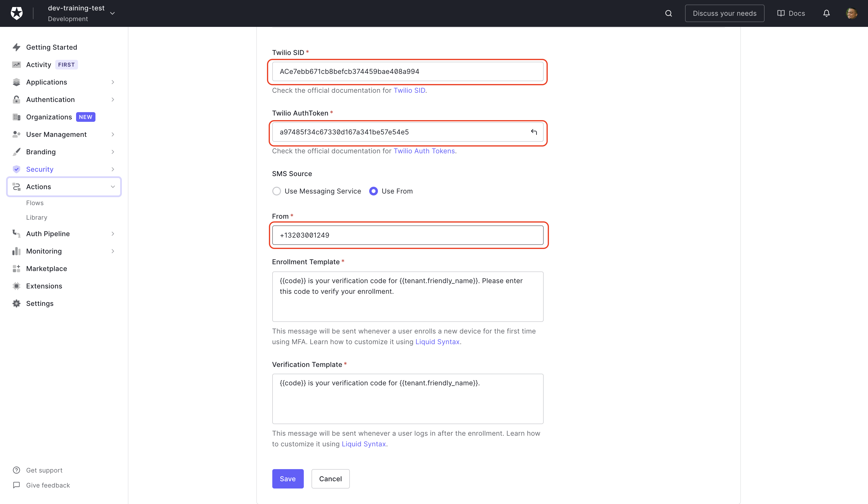Expand the Applications sidebar section
This screenshot has height=504, width=868.
point(113,82)
